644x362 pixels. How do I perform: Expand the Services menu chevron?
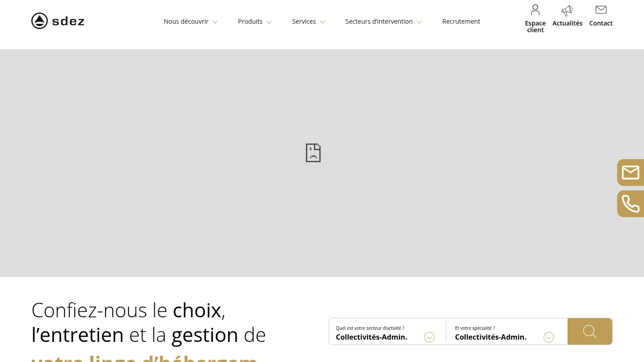pos(322,22)
